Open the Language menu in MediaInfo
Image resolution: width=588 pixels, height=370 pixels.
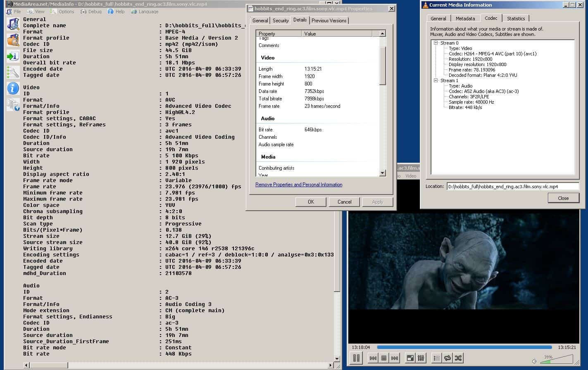[x=145, y=12]
